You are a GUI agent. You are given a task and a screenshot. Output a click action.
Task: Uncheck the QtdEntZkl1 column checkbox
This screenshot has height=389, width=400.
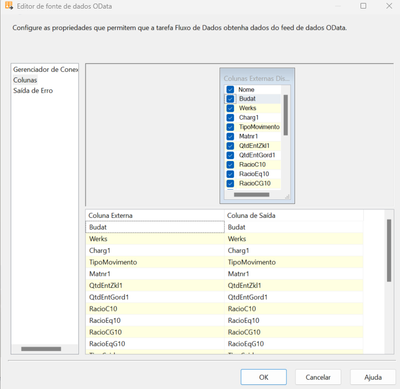[230, 146]
